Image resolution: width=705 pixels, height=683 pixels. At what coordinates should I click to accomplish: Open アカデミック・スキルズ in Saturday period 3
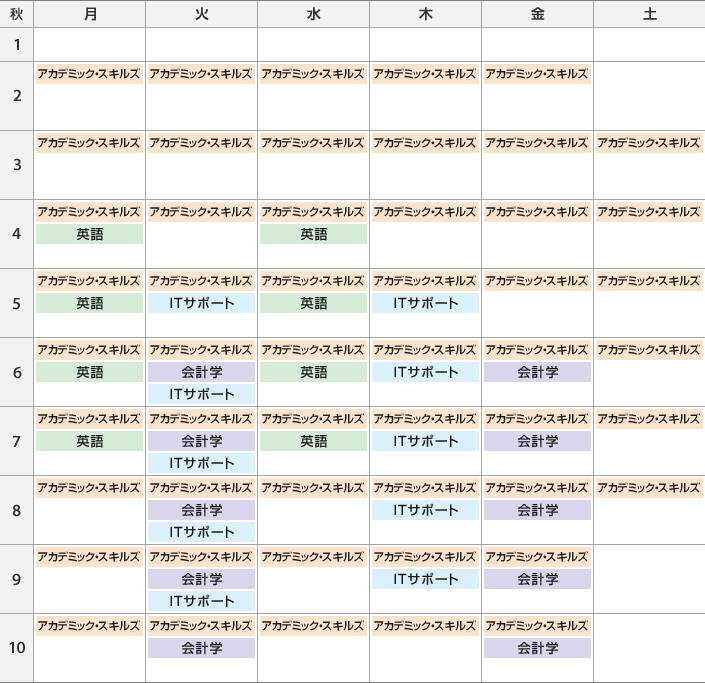649,143
